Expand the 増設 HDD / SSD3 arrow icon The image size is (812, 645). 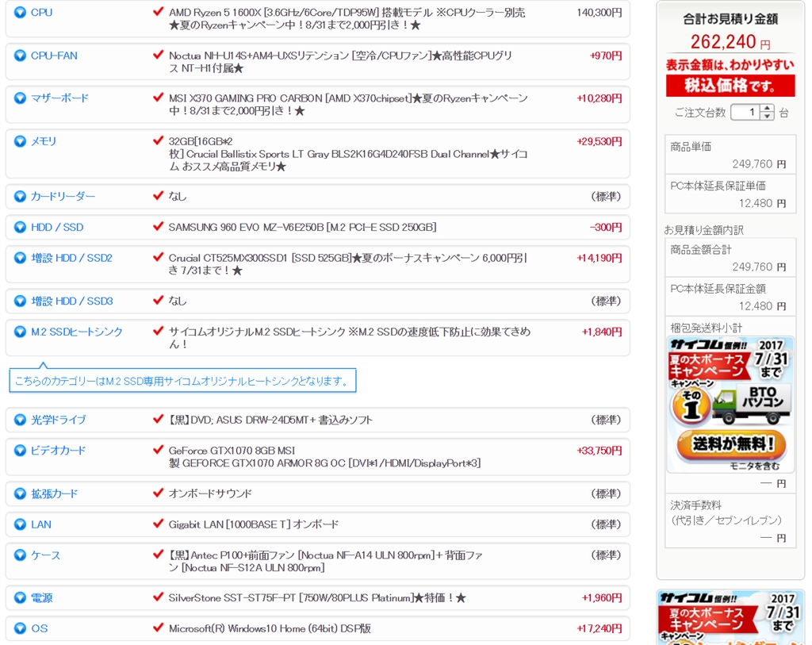tap(20, 301)
